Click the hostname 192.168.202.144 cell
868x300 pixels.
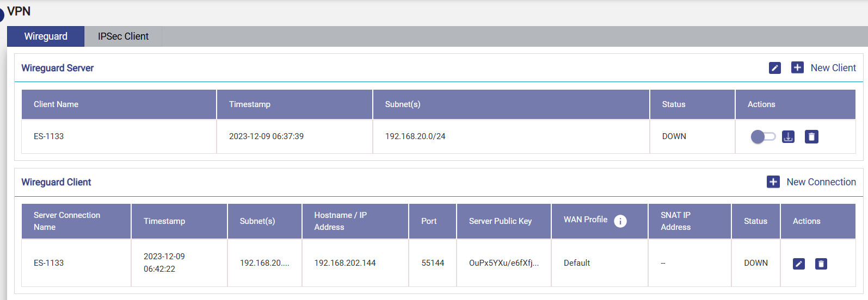[x=345, y=263]
